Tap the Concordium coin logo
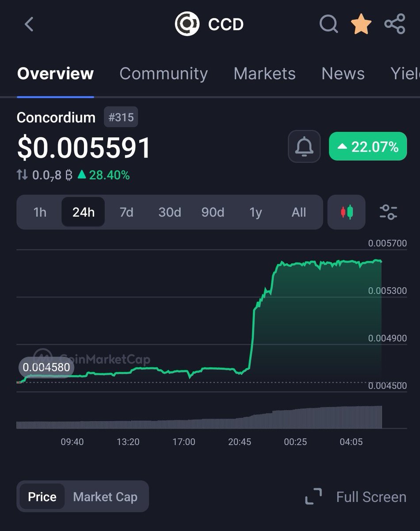Image resolution: width=420 pixels, height=531 pixels. pyautogui.click(x=187, y=24)
